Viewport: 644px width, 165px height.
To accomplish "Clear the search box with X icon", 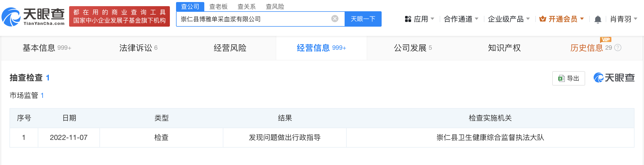I will (x=335, y=19).
